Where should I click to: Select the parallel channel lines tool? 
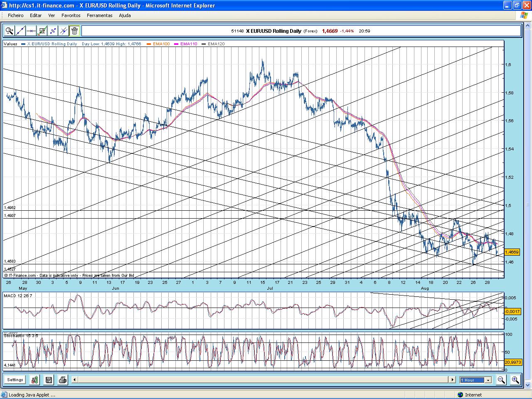[64, 31]
